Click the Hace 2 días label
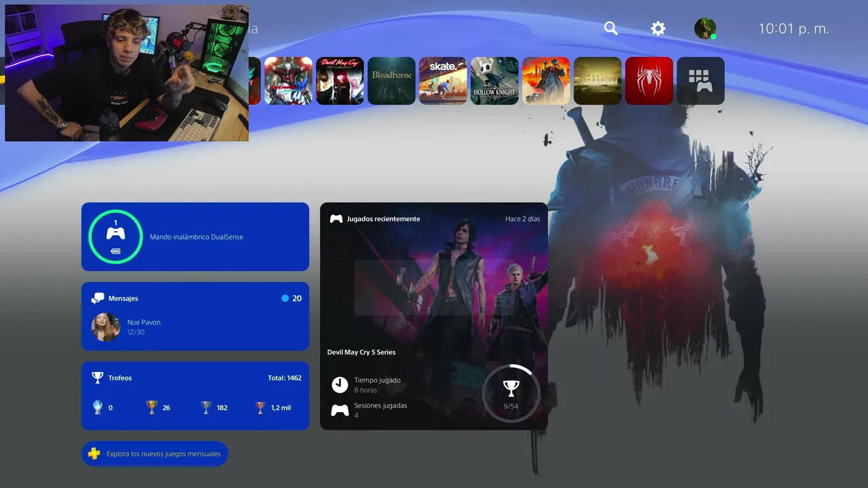This screenshot has width=868, height=488. (x=523, y=219)
